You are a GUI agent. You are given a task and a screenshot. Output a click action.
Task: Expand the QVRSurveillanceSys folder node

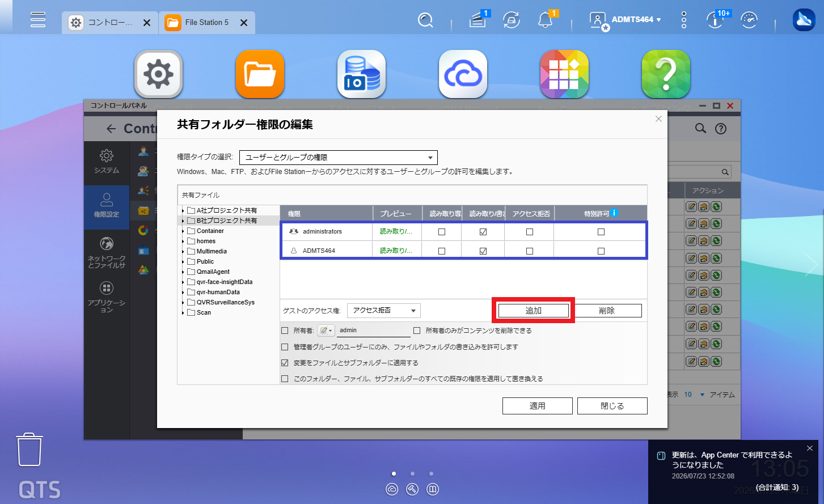tap(183, 303)
